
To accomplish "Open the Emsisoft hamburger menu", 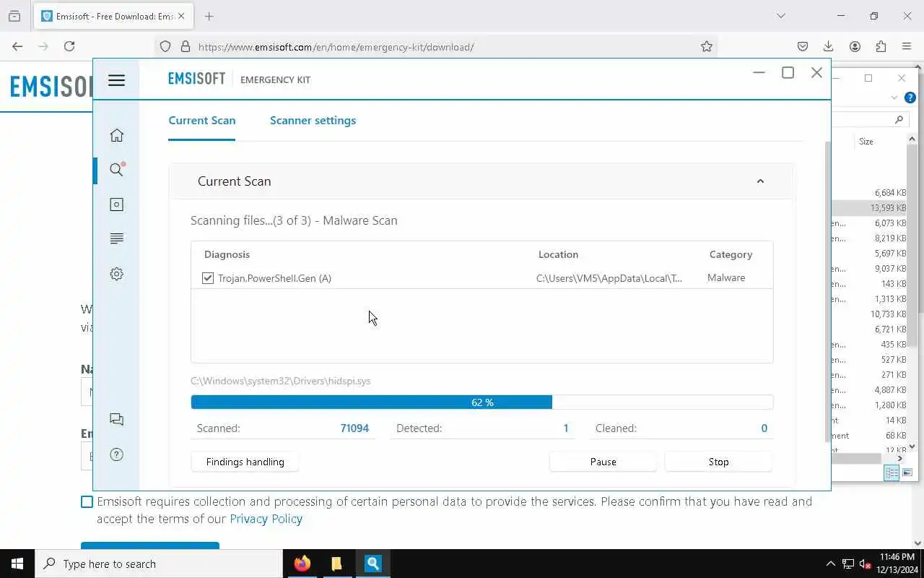I will pos(116,80).
